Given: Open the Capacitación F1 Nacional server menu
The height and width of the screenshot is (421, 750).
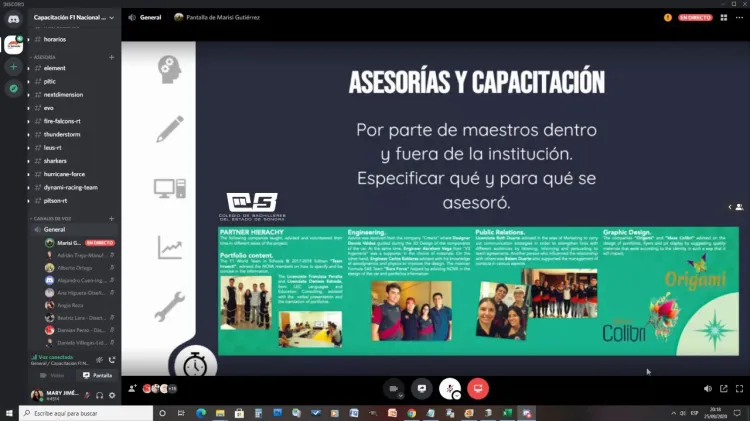Looking at the screenshot, I should [x=74, y=17].
